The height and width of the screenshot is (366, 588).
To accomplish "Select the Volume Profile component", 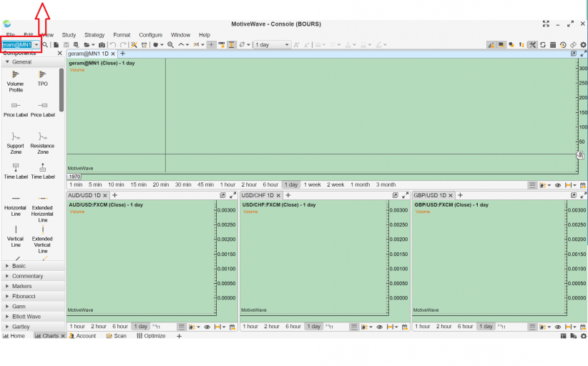I will (x=15, y=81).
